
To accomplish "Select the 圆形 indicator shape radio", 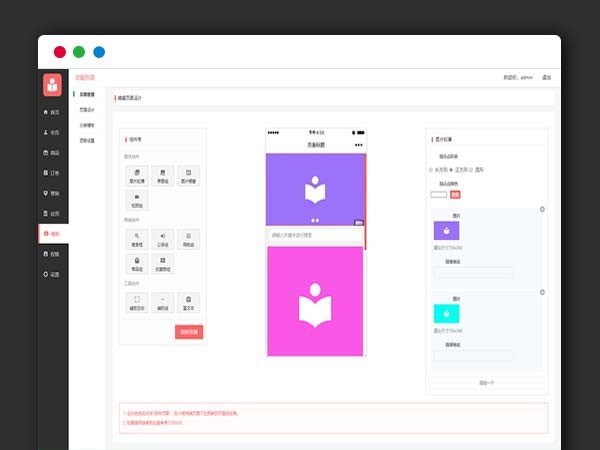I will tap(474, 170).
